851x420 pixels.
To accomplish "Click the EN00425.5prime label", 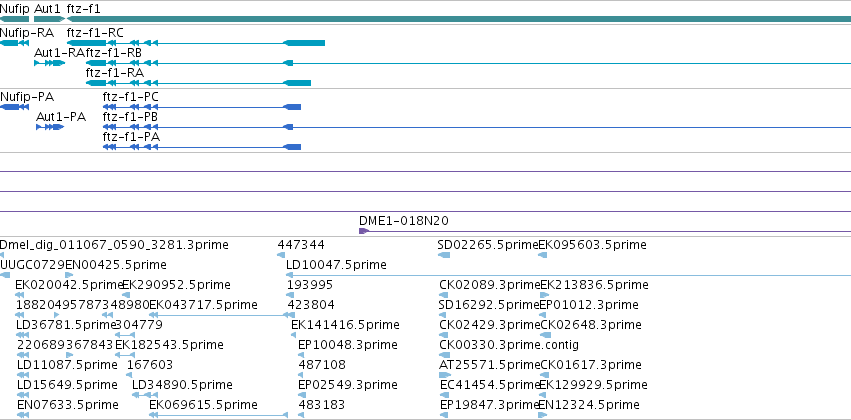I will tap(116, 265).
